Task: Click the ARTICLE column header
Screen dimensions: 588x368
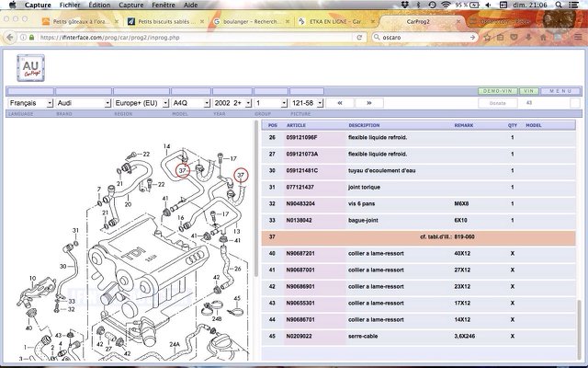Action: coord(296,125)
